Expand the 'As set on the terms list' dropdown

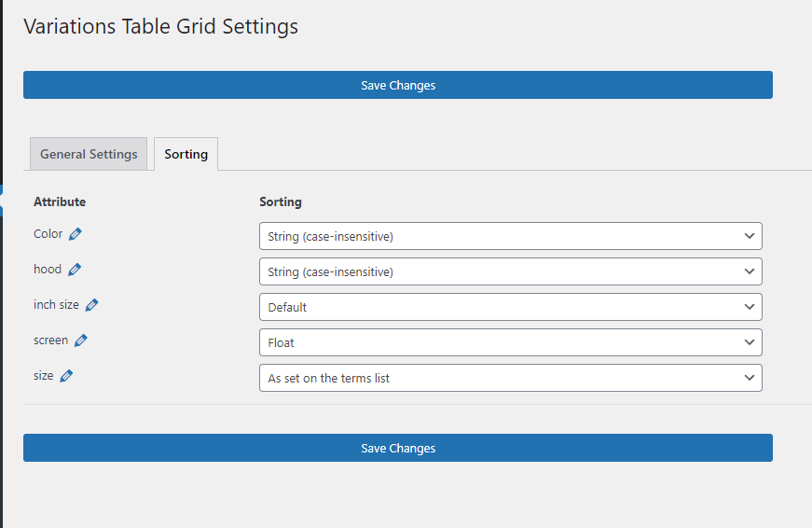tap(510, 378)
